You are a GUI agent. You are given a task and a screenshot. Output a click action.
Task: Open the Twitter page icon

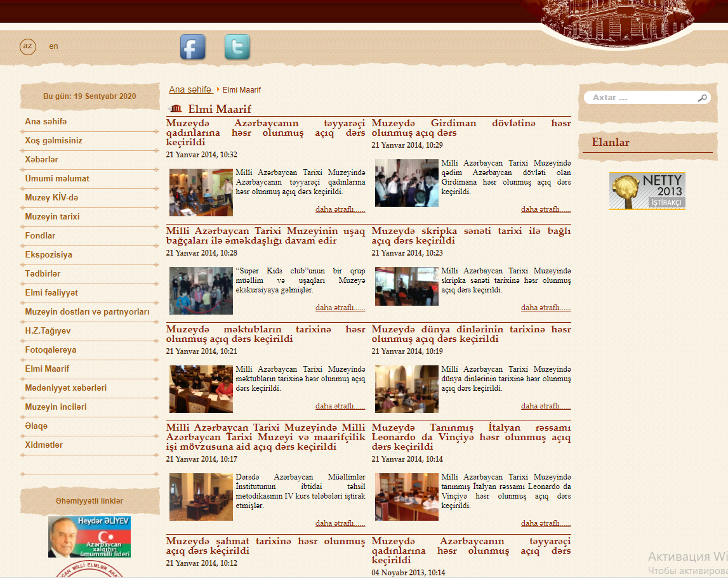(237, 47)
